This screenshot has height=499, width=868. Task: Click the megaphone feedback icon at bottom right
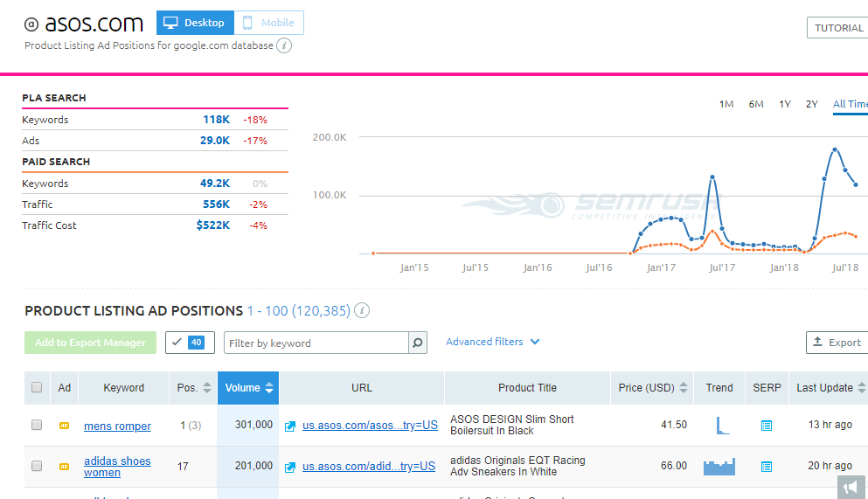(851, 487)
